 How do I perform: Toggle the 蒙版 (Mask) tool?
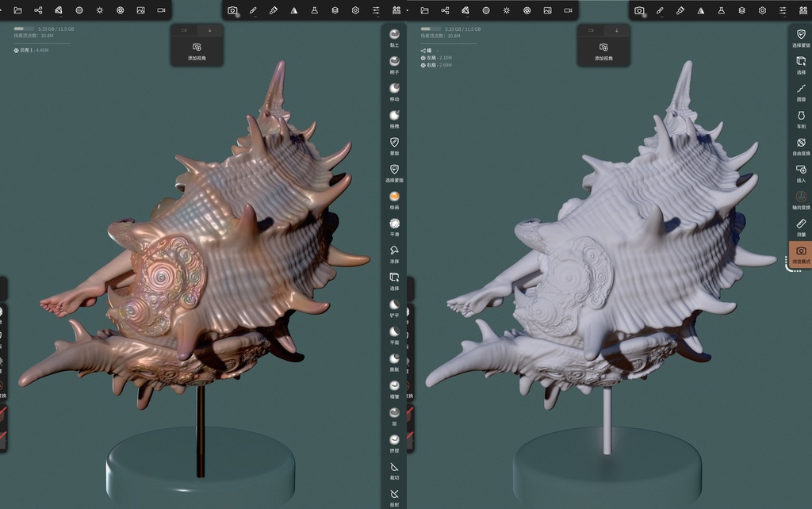click(394, 143)
